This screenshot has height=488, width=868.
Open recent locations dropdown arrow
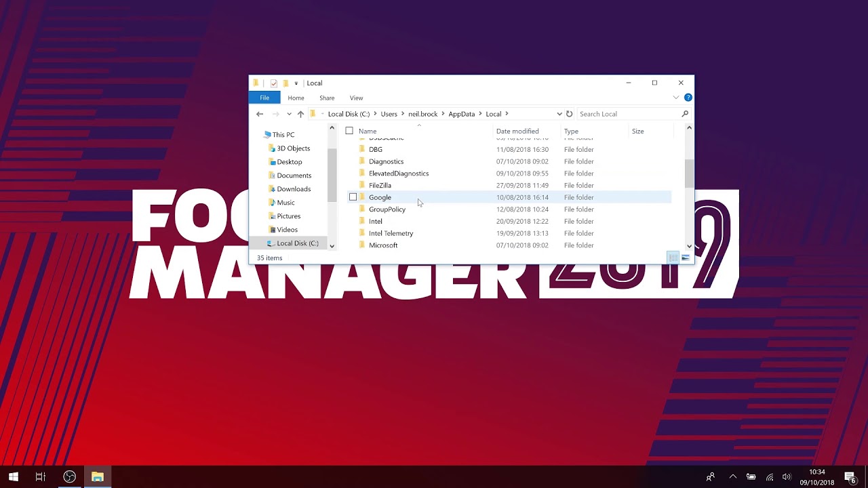tap(289, 114)
